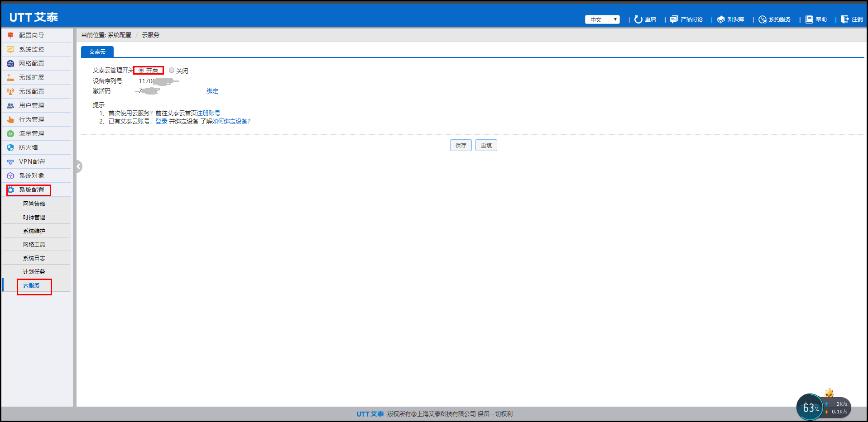Expand the 用户管理 menu label

tap(32, 105)
